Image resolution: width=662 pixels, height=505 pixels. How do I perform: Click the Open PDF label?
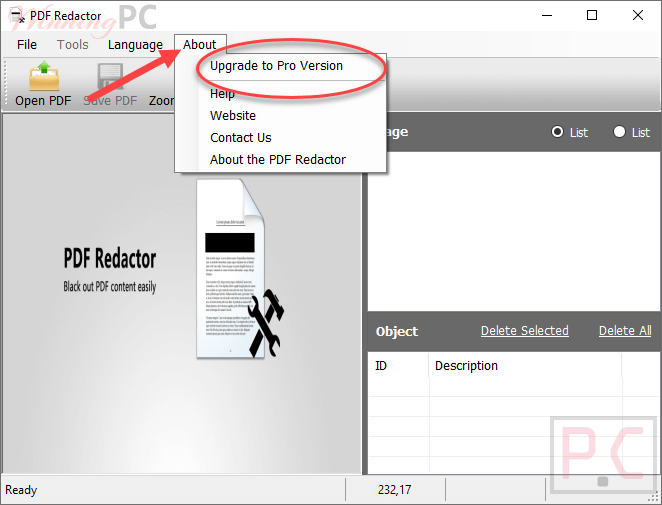pos(43,101)
